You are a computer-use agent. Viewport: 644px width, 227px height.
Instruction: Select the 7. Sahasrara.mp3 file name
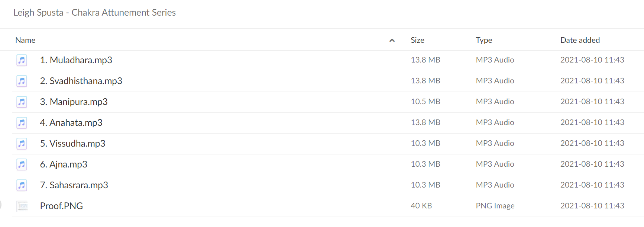pyautogui.click(x=74, y=185)
